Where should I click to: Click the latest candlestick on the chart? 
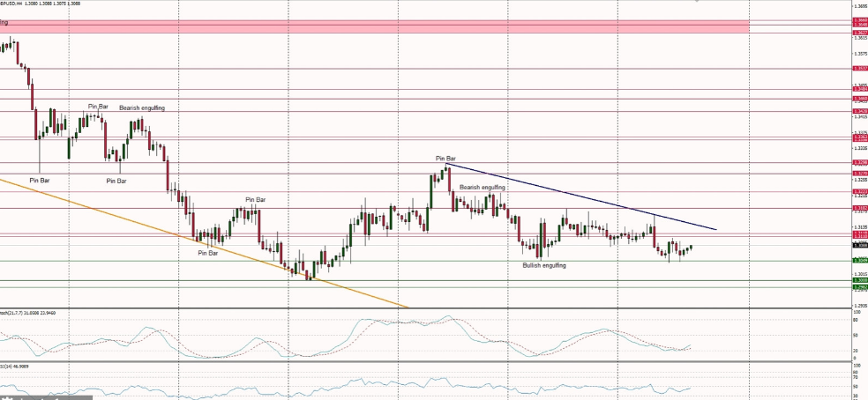(692, 248)
